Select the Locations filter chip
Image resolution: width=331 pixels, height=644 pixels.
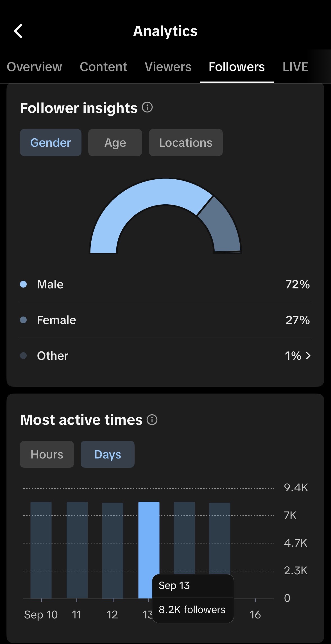pyautogui.click(x=186, y=143)
